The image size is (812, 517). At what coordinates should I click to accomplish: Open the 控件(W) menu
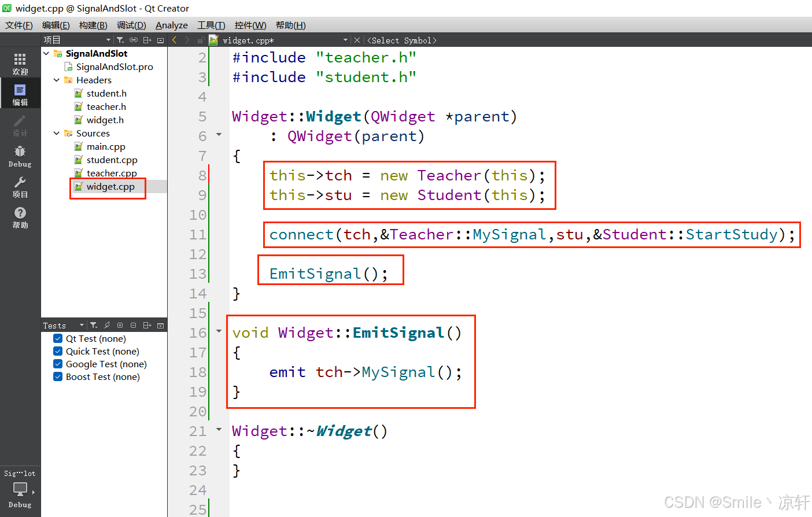(x=250, y=25)
